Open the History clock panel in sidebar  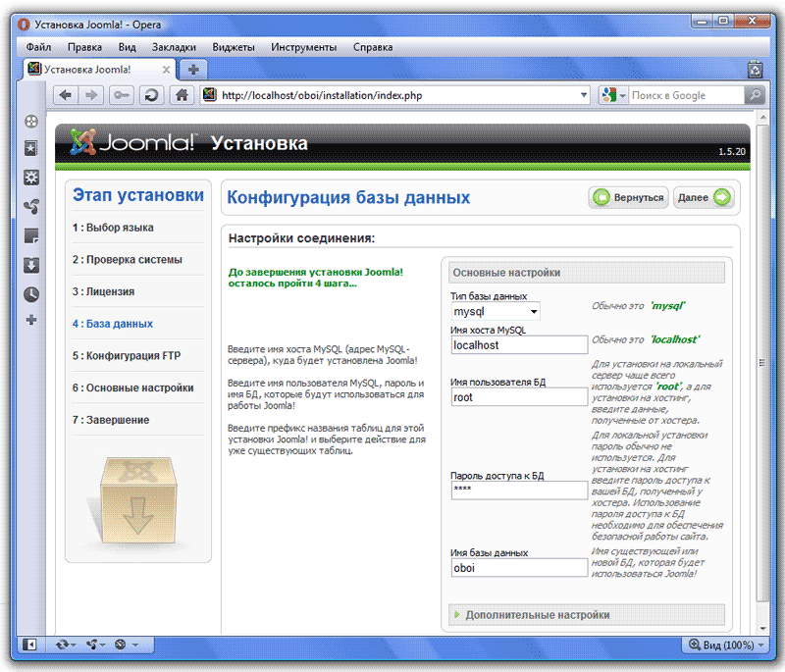(x=31, y=293)
